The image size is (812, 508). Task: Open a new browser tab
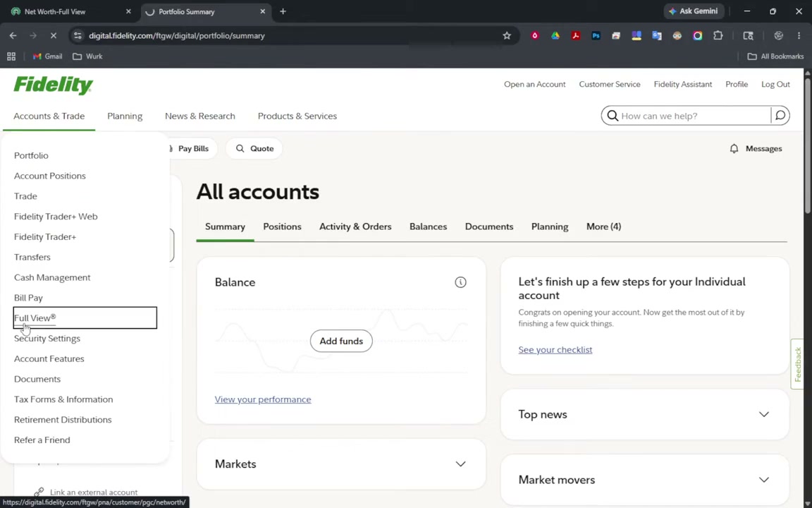283,11
